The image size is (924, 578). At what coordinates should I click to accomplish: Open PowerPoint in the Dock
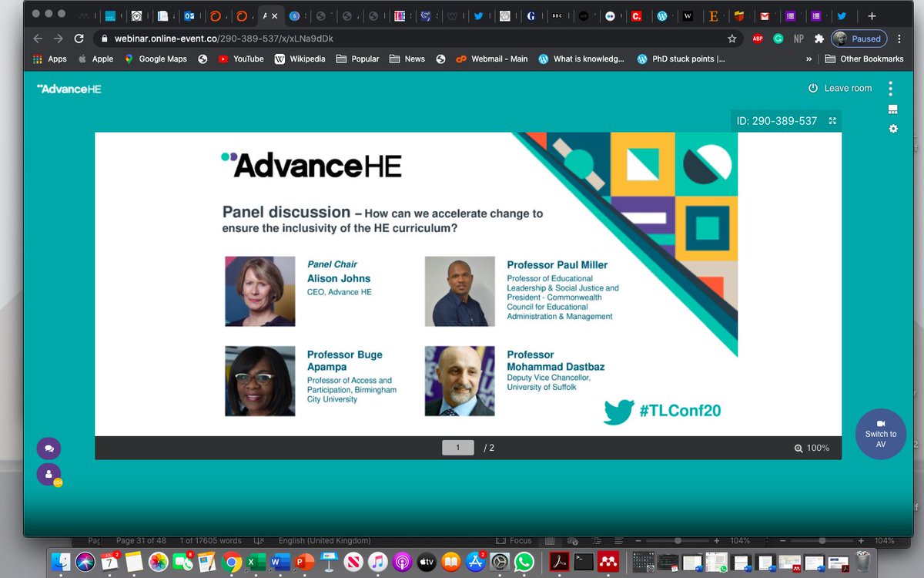(x=305, y=562)
